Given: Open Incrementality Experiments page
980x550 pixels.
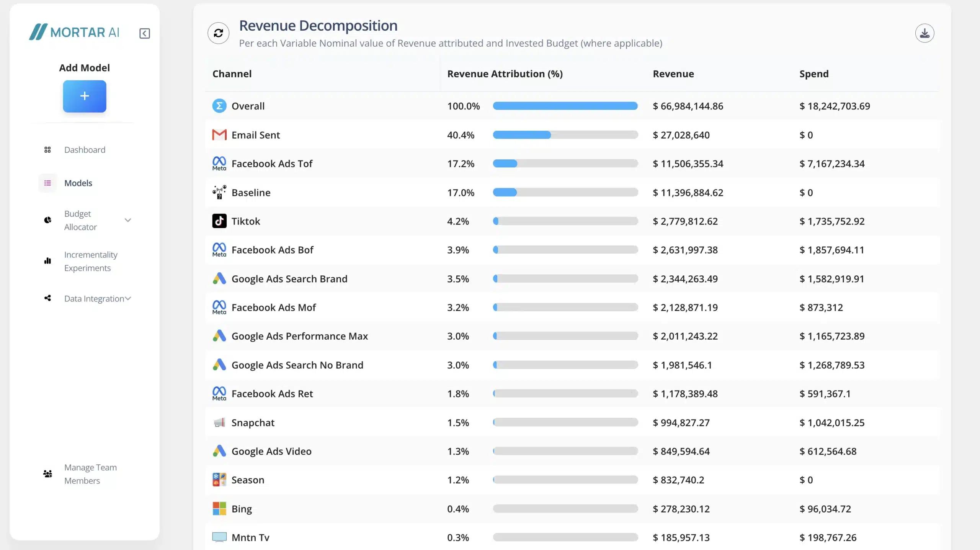Looking at the screenshot, I should click(x=91, y=261).
